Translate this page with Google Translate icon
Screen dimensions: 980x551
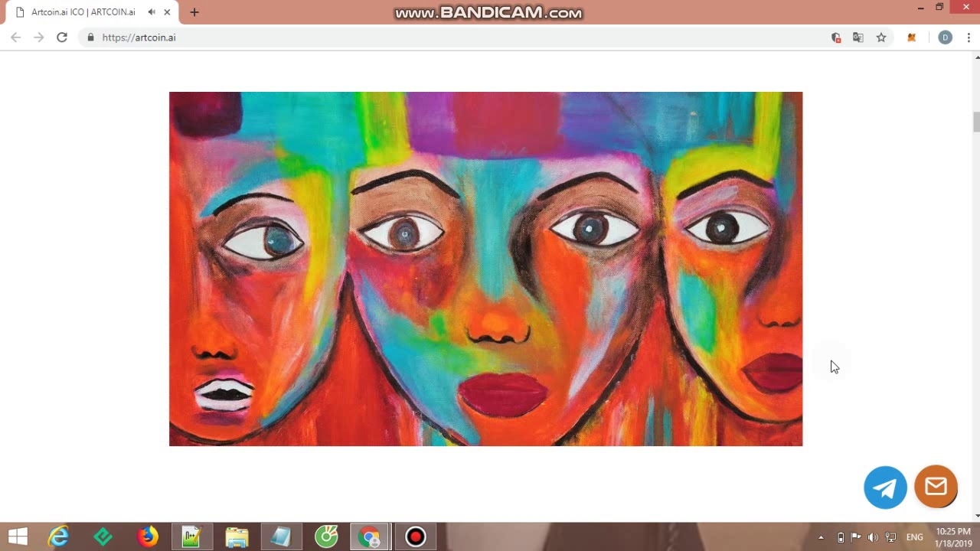pos(858,37)
